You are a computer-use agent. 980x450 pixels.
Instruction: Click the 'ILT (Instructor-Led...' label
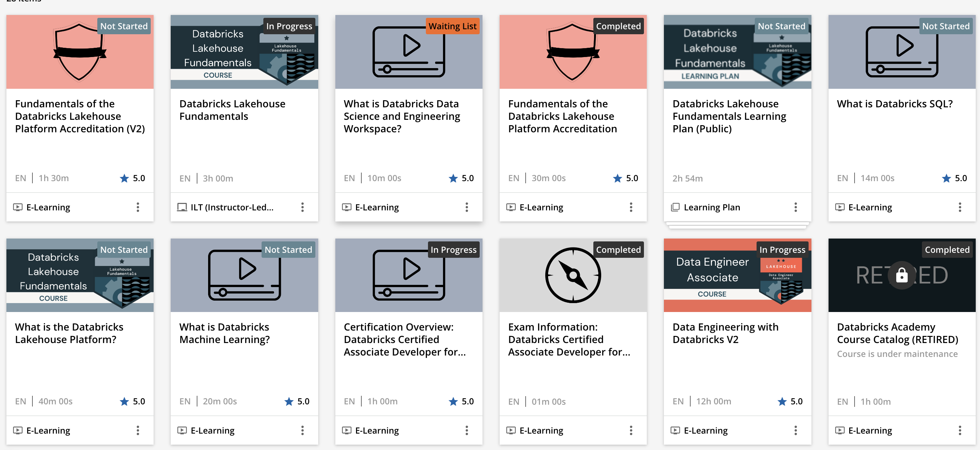point(232,208)
